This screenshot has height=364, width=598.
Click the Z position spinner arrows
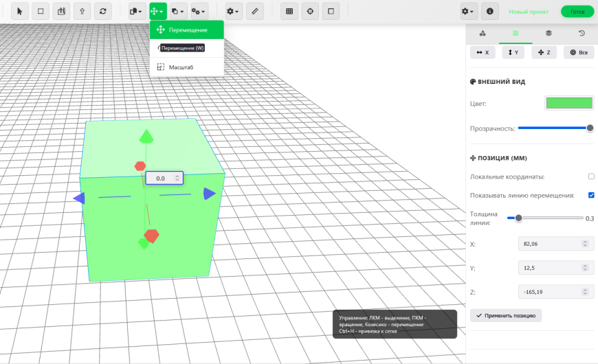click(585, 292)
